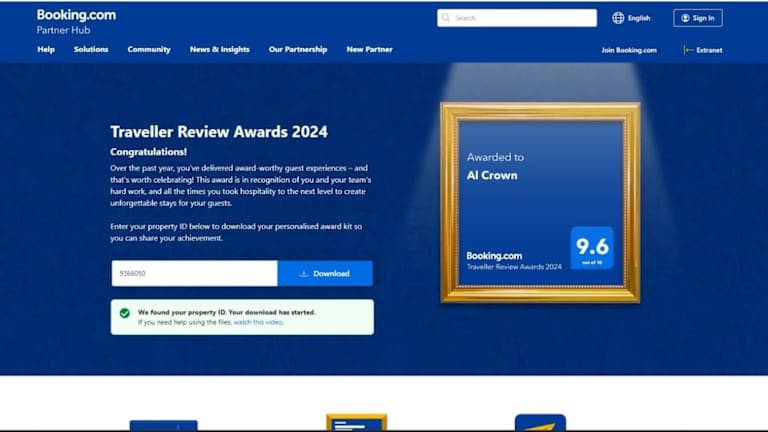Click the magnifier icon in search box
The image size is (768, 432).
click(x=447, y=18)
